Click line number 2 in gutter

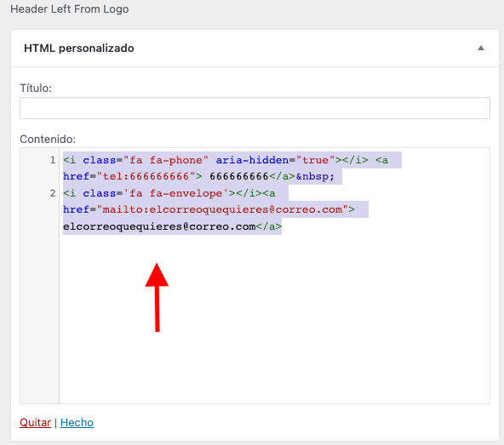53,193
